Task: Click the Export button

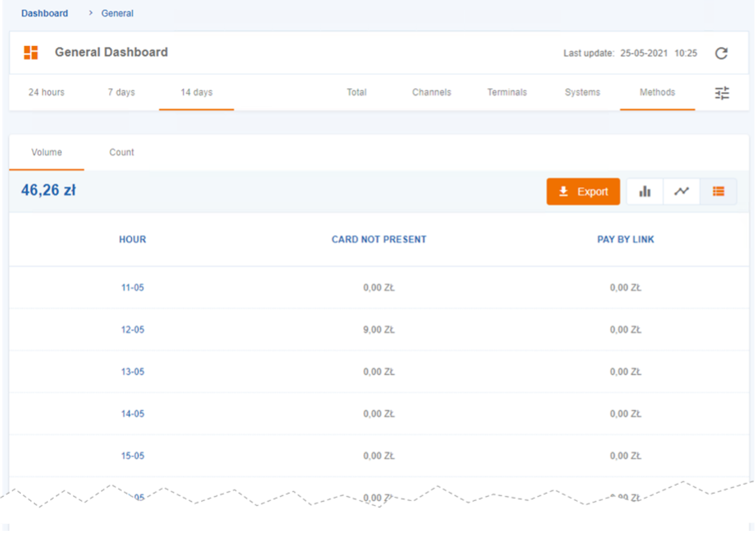Action: coord(583,191)
